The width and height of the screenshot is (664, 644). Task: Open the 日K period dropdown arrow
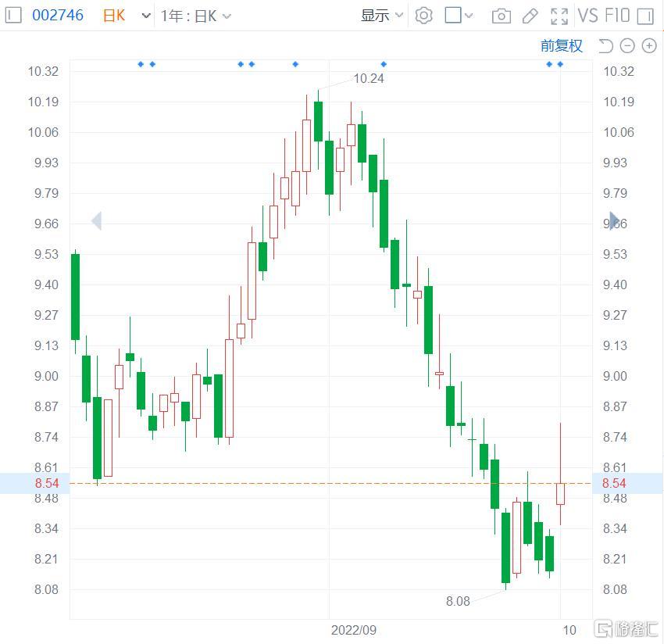coord(145,16)
